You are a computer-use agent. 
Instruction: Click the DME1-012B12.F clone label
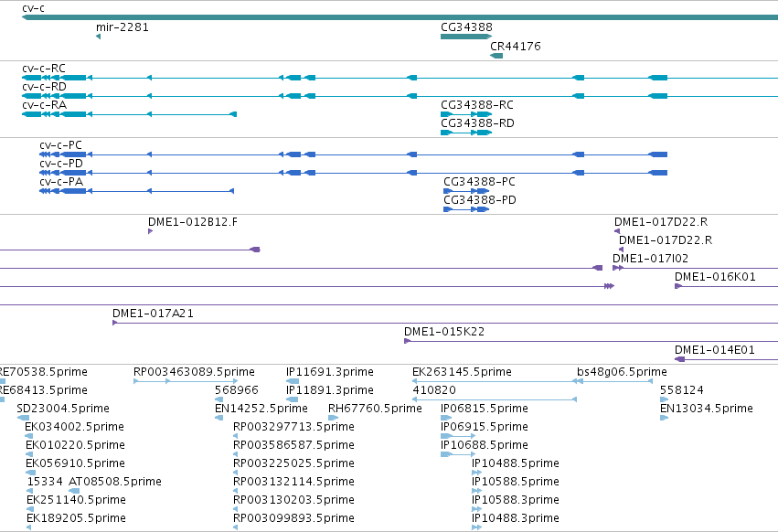(193, 222)
